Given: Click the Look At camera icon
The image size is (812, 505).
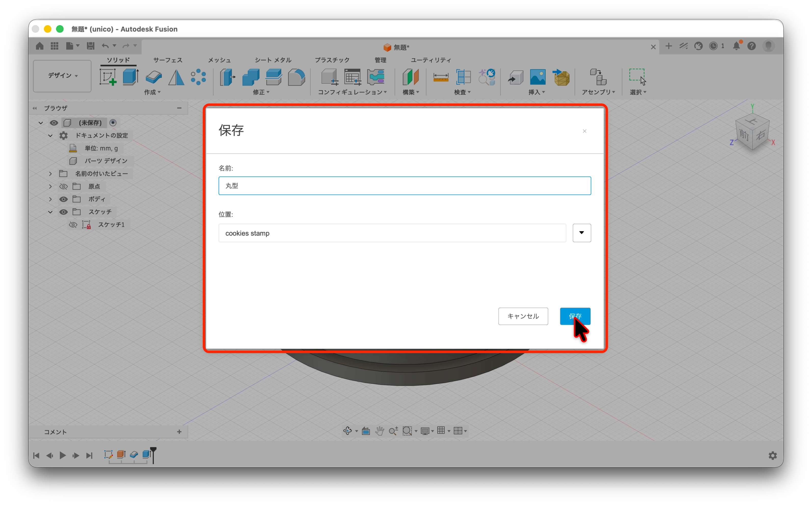Looking at the screenshot, I should [366, 431].
